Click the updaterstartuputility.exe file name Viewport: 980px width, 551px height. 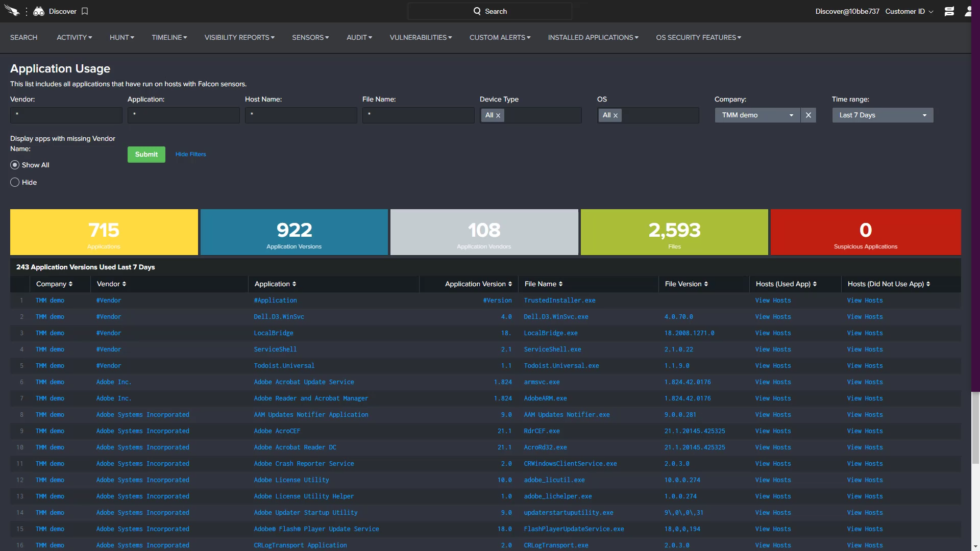click(569, 513)
